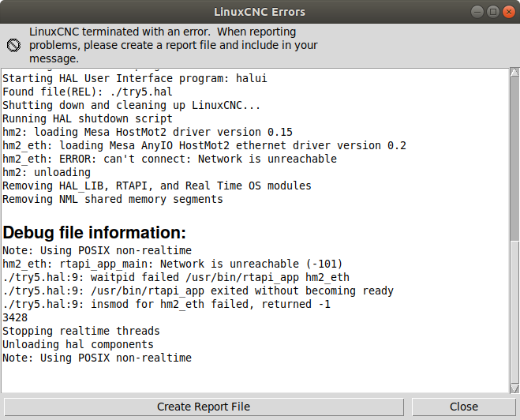Maximize the LinuxCNC Errors window
520x420 pixels.
493,12
